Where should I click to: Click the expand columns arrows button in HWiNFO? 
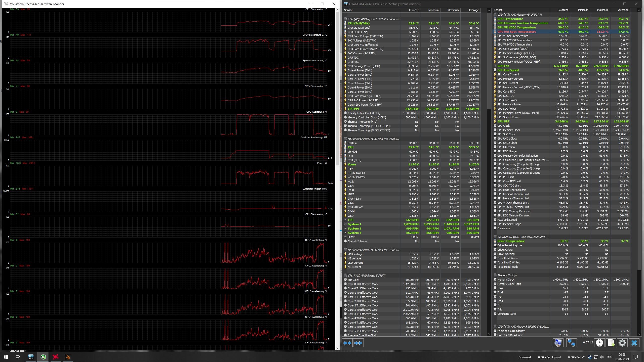coord(347,343)
